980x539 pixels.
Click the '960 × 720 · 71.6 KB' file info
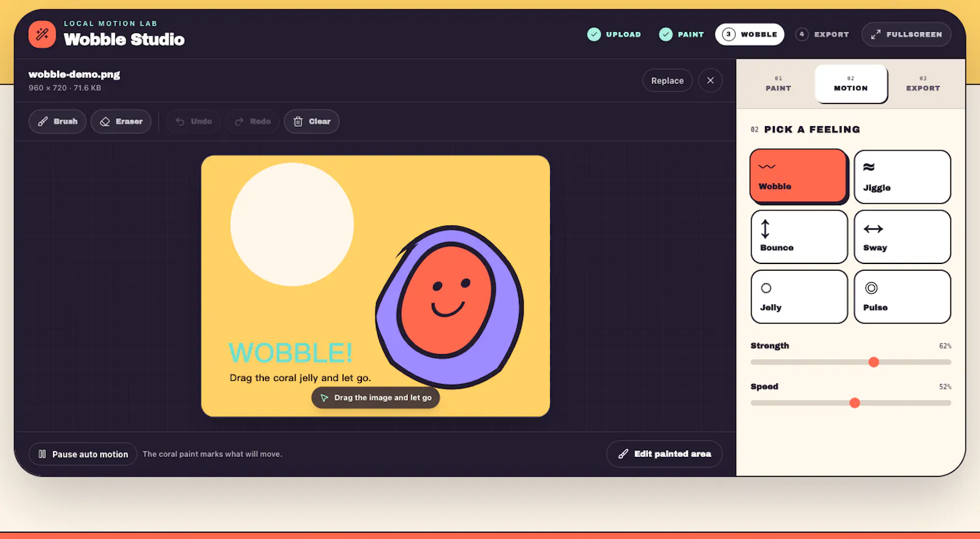[65, 88]
